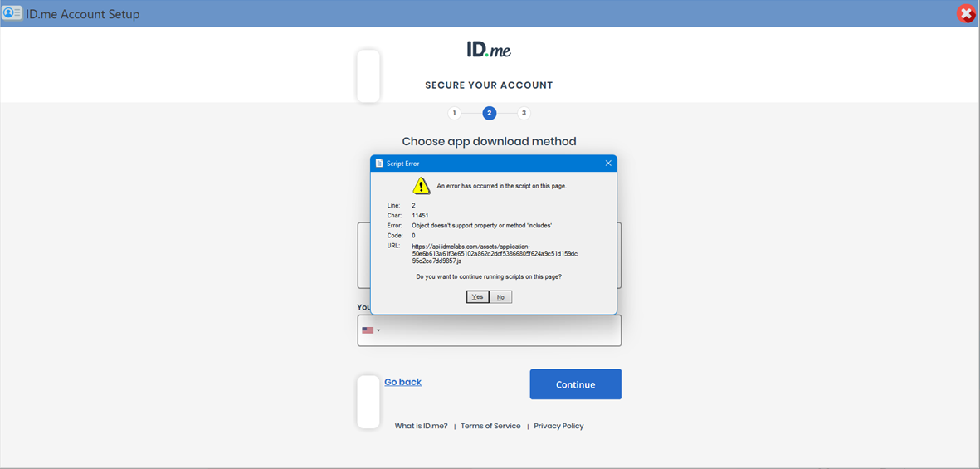Click the ID.me logo
Viewport: 980px width, 469px height.
click(489, 50)
